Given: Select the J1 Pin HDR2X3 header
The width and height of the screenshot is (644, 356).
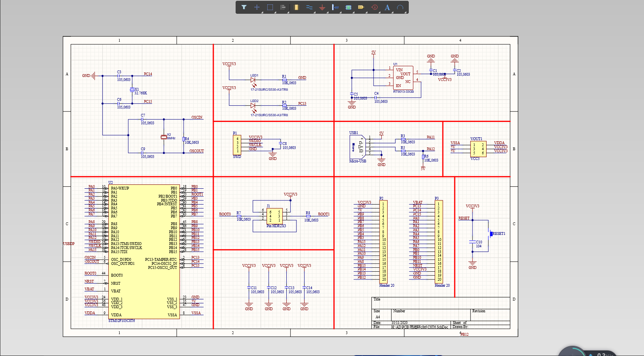Looking at the screenshot, I should click(x=275, y=215).
